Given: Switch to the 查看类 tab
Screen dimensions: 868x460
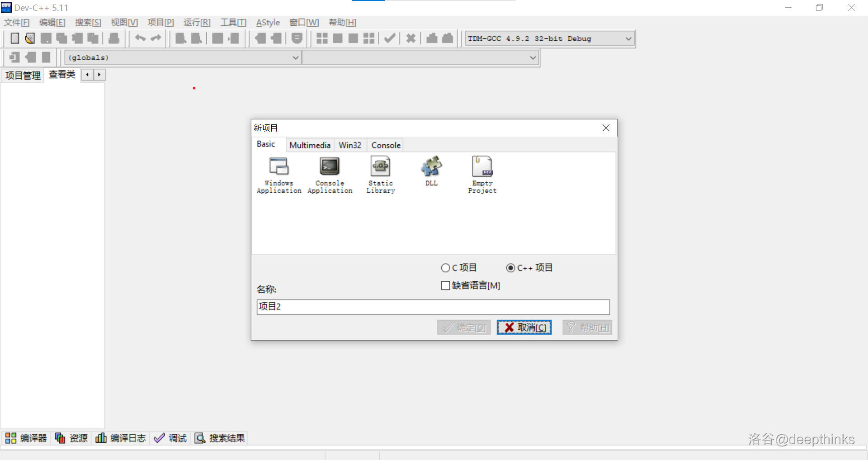Looking at the screenshot, I should (x=62, y=75).
